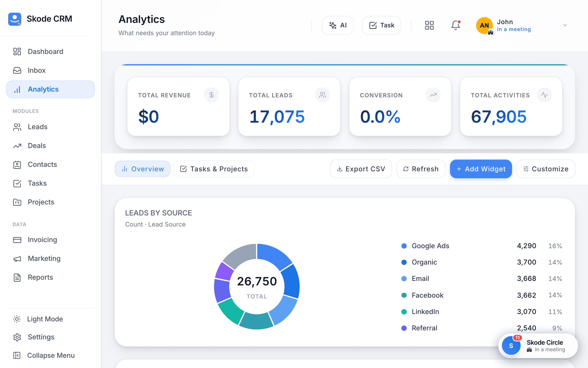
Task: Click the LinkedIn legend color dot
Action: point(404,312)
